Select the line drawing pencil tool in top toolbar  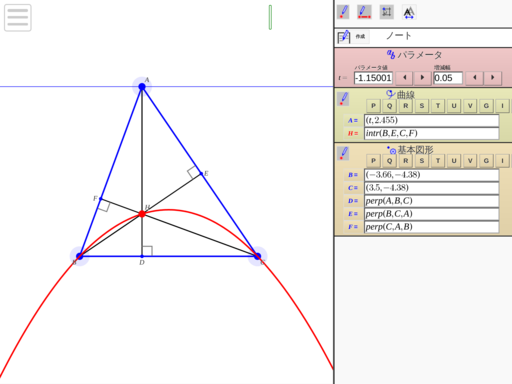coord(364,12)
